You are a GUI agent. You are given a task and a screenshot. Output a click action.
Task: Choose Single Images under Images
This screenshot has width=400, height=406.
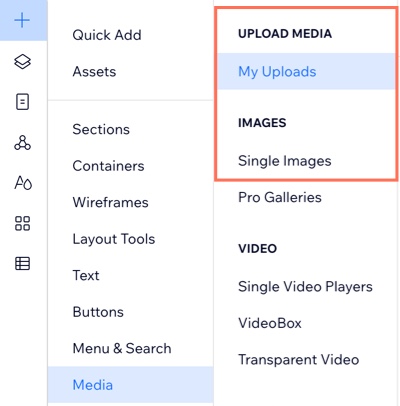pos(285,161)
